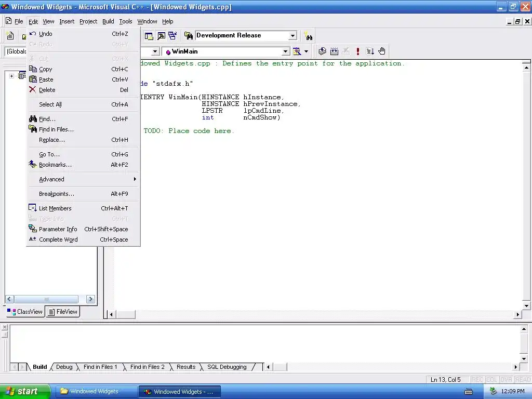Switch to the FileView tab
532x399 pixels.
pos(63,312)
